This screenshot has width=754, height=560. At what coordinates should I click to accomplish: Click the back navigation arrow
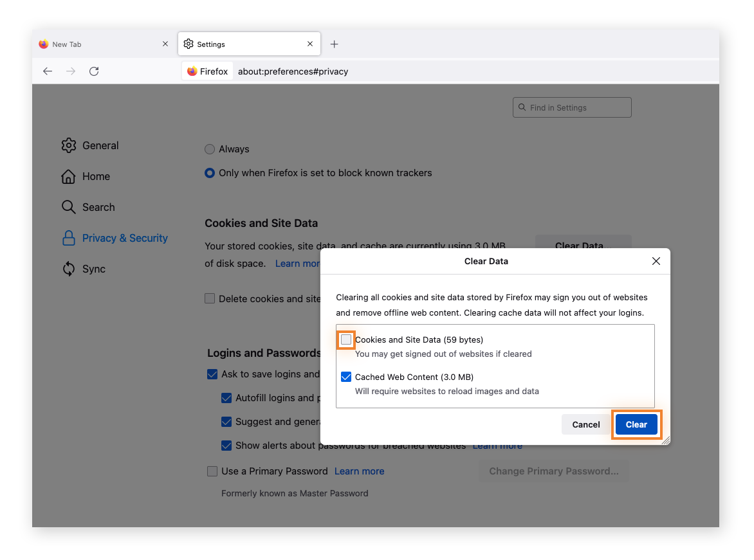click(x=47, y=71)
